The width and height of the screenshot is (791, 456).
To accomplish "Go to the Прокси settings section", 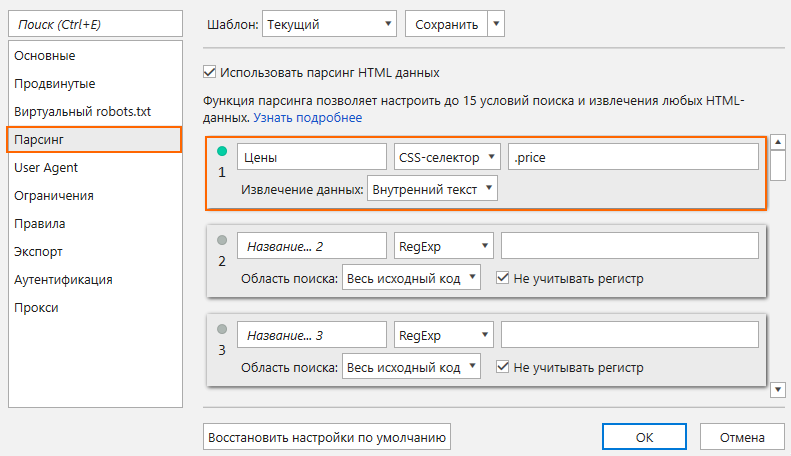I will click(36, 307).
